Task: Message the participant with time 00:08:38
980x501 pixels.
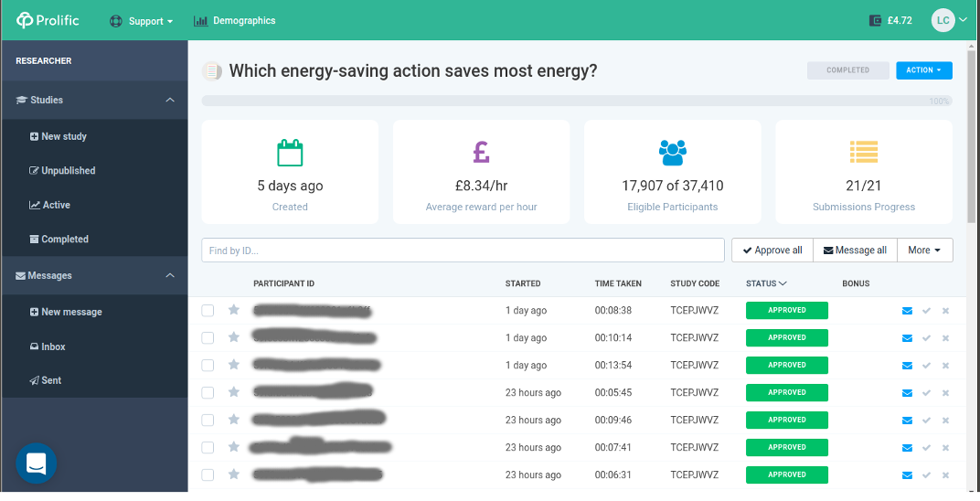Action: [908, 311]
